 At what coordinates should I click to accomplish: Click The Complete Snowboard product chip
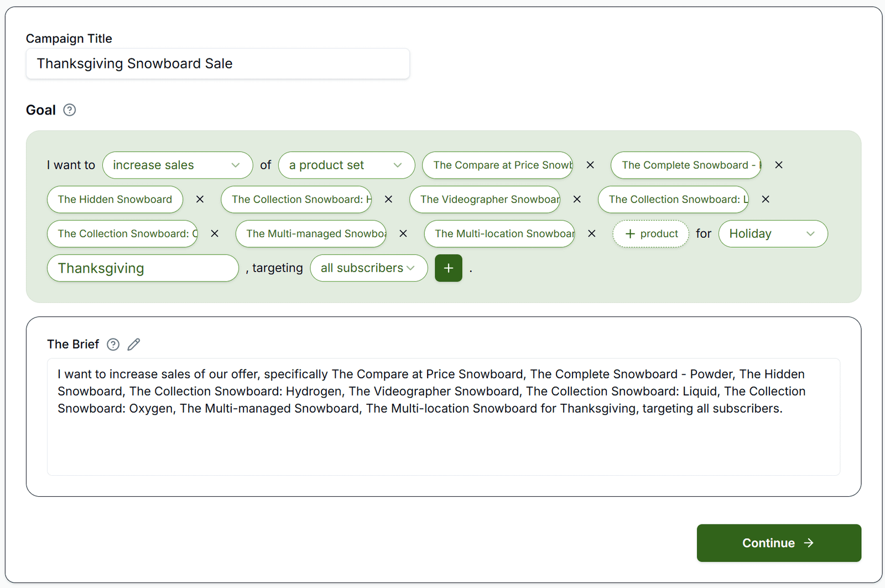coord(686,165)
